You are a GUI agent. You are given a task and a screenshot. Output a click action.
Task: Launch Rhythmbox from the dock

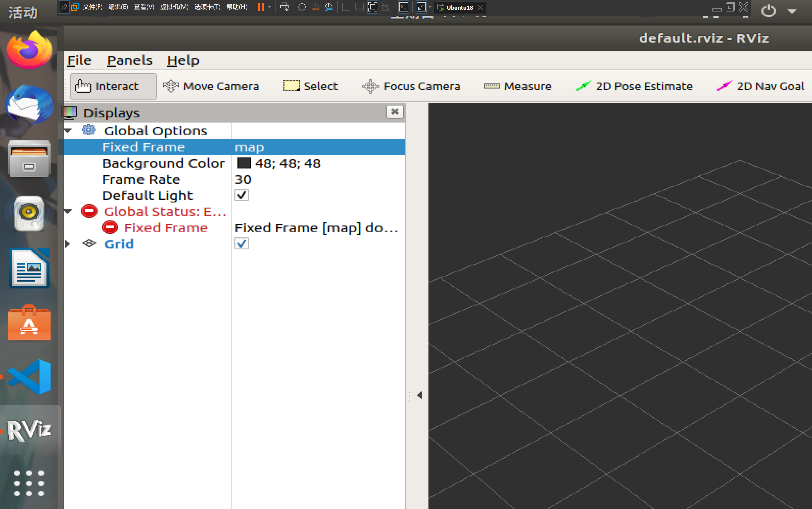29,213
